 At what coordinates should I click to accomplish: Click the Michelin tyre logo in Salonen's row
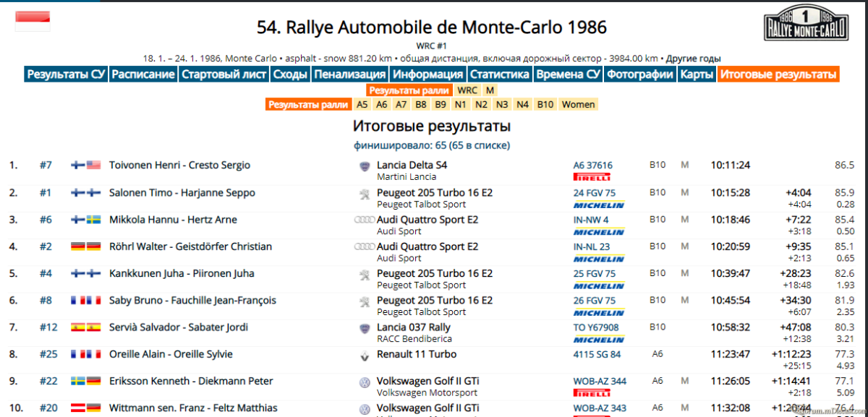[599, 205]
